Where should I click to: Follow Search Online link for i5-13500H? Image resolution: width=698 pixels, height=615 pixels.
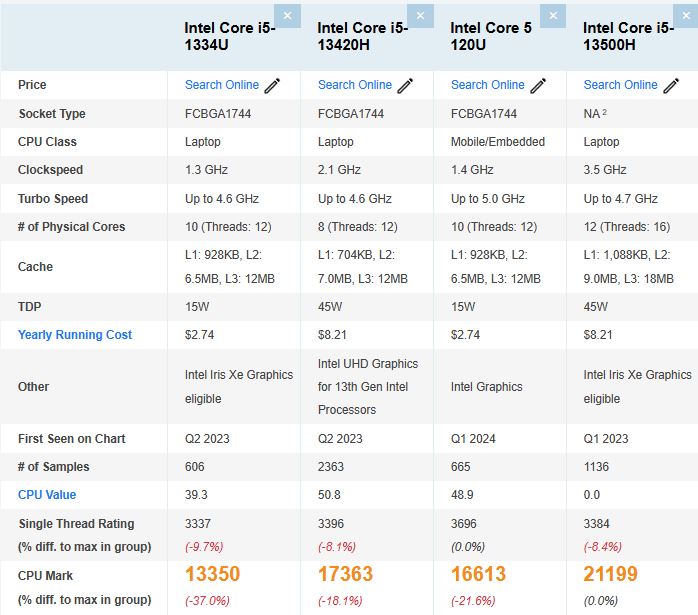[x=620, y=85]
